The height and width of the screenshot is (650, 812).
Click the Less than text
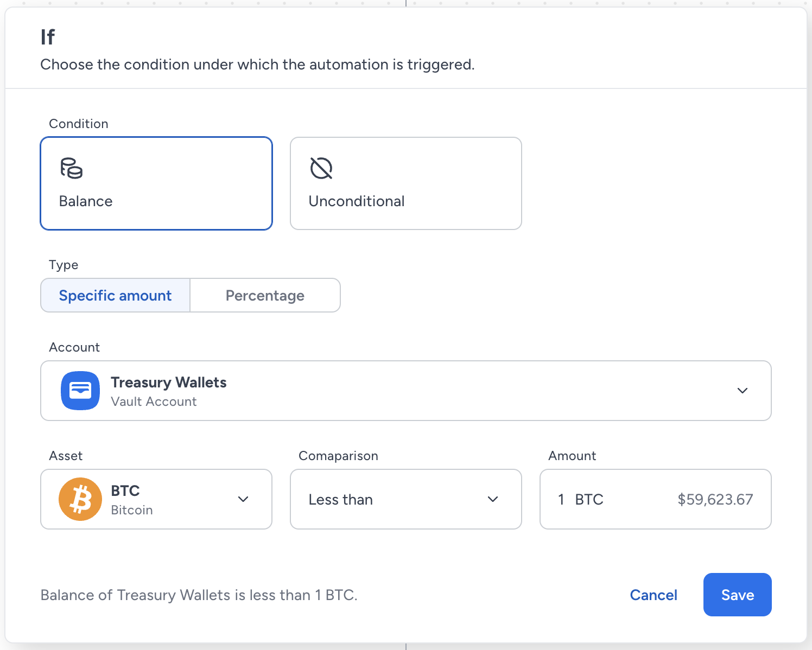point(341,500)
